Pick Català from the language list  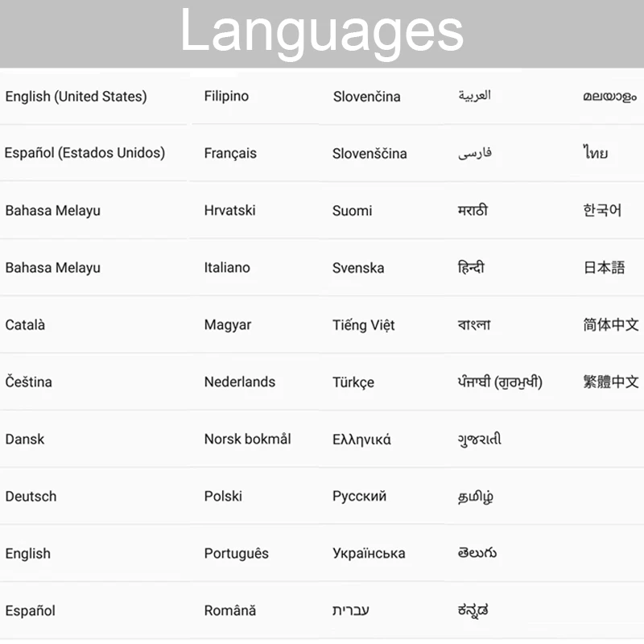(25, 325)
